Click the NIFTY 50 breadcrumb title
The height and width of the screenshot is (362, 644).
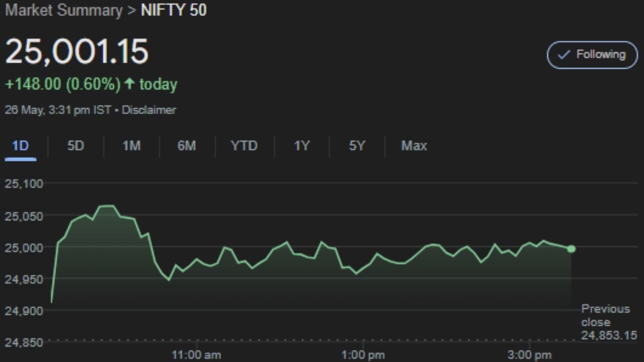click(x=174, y=10)
